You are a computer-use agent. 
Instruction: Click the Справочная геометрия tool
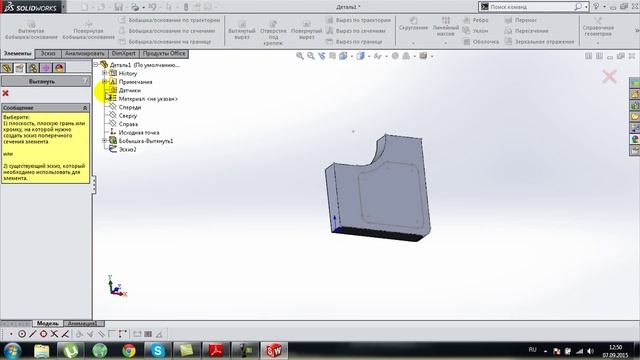[598, 27]
